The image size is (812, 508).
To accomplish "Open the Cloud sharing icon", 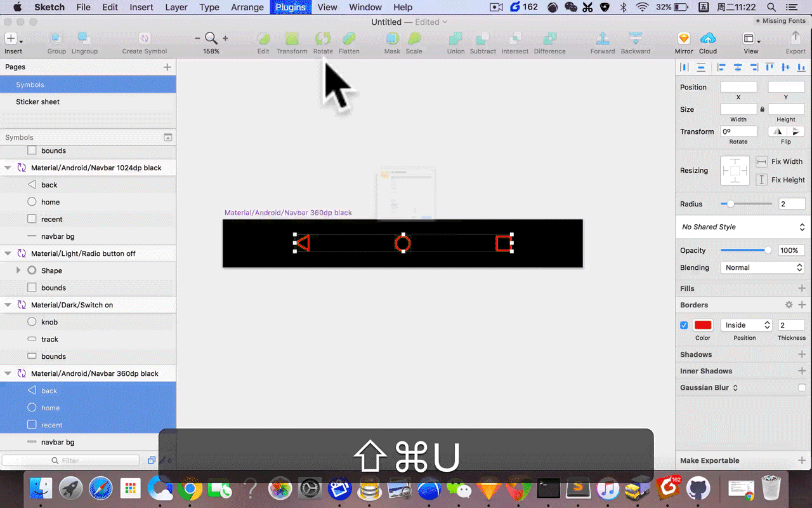I will (708, 39).
